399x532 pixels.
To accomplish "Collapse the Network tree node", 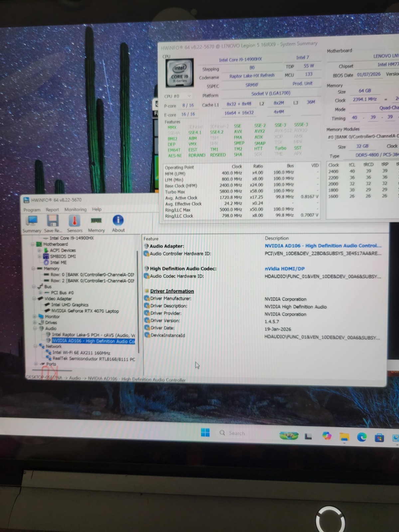I will click(35, 346).
